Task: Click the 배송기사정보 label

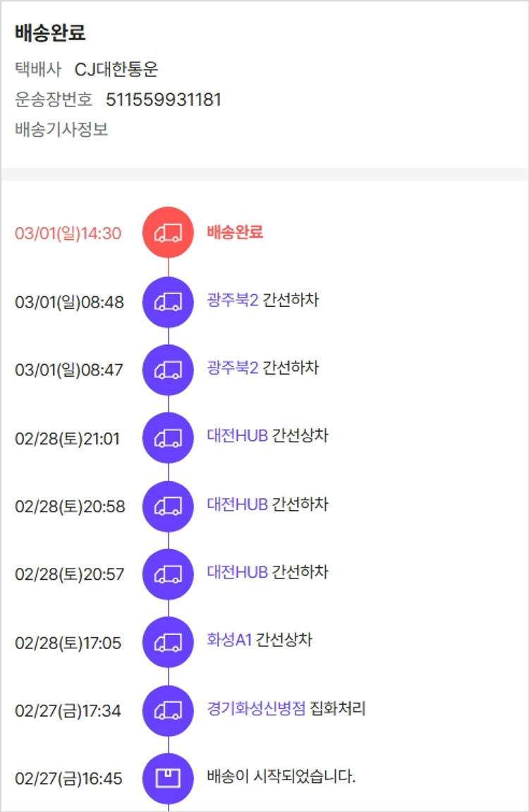Action: click(x=61, y=130)
